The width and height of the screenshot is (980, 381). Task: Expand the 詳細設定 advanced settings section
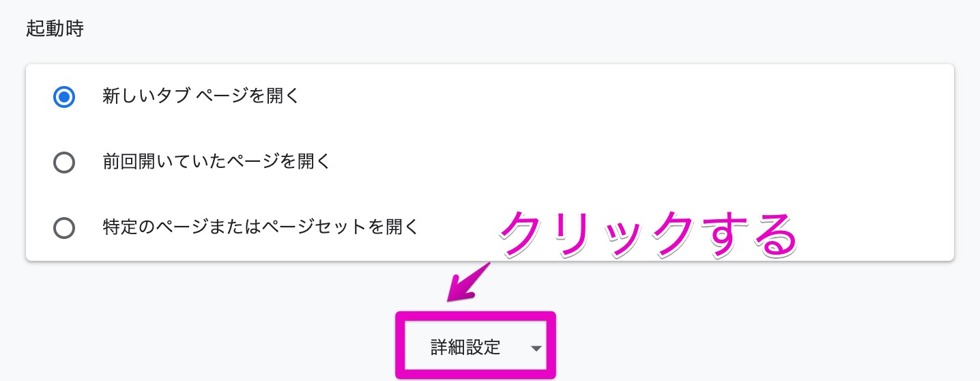point(476,347)
